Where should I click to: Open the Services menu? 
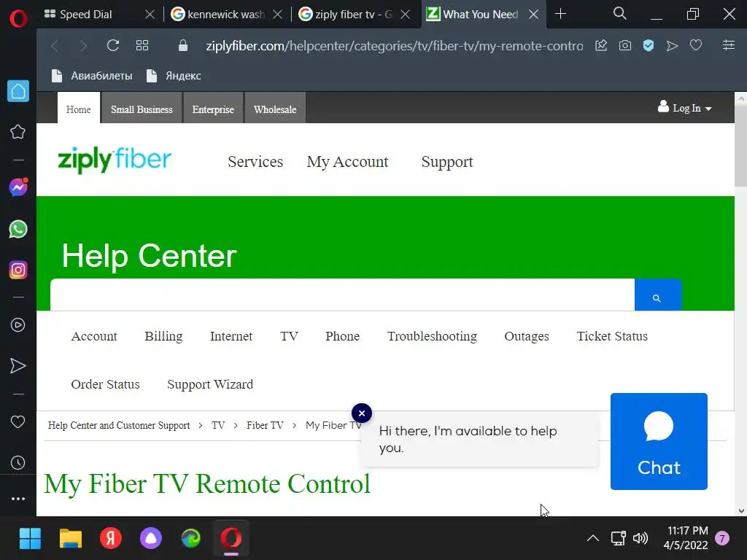(255, 162)
